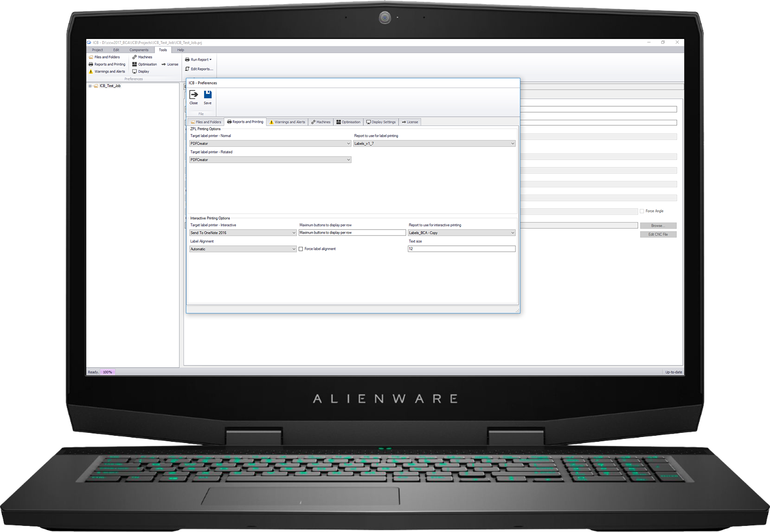Expand ICB_Test_Job tree node
The width and height of the screenshot is (770, 532).
(x=90, y=86)
